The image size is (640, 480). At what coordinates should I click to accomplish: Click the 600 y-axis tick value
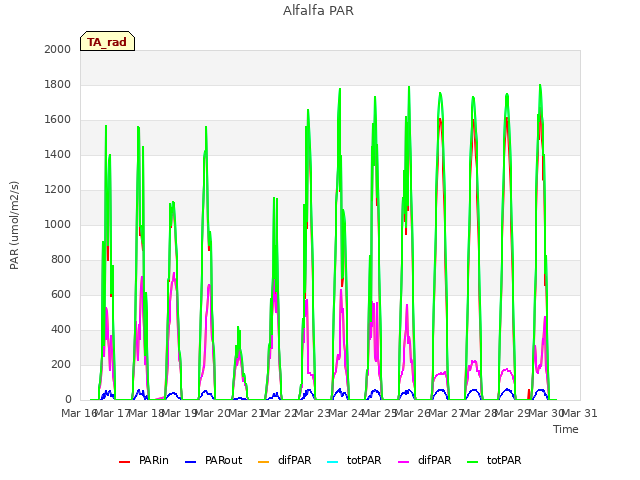(61, 295)
